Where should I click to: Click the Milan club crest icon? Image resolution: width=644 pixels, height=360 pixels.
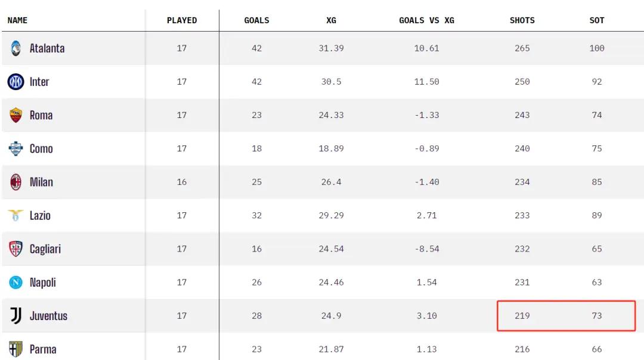16,182
